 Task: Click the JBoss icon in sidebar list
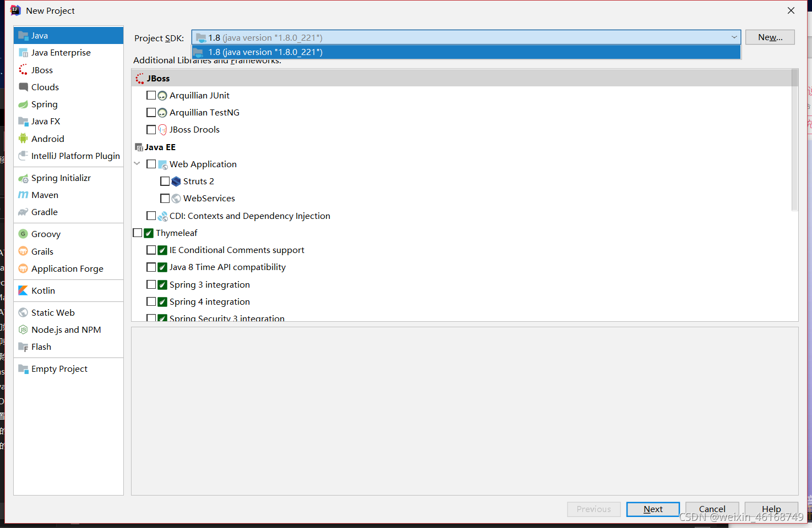23,70
